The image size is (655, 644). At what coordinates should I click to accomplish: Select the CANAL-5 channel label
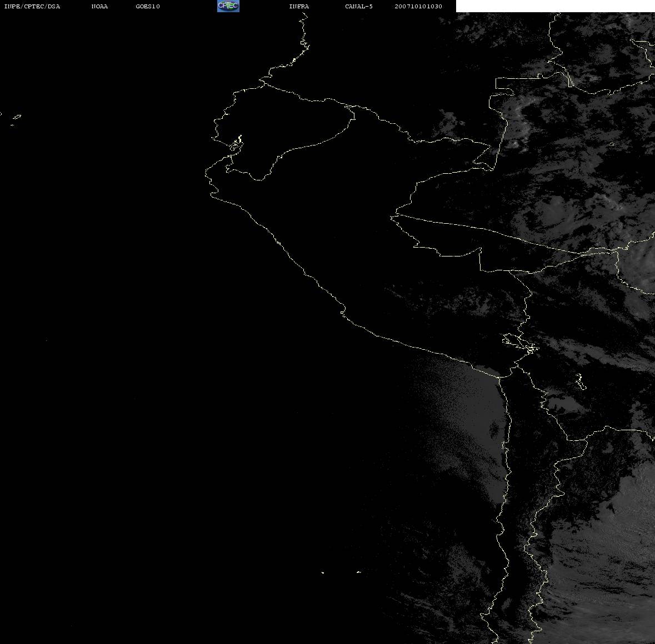tap(359, 7)
